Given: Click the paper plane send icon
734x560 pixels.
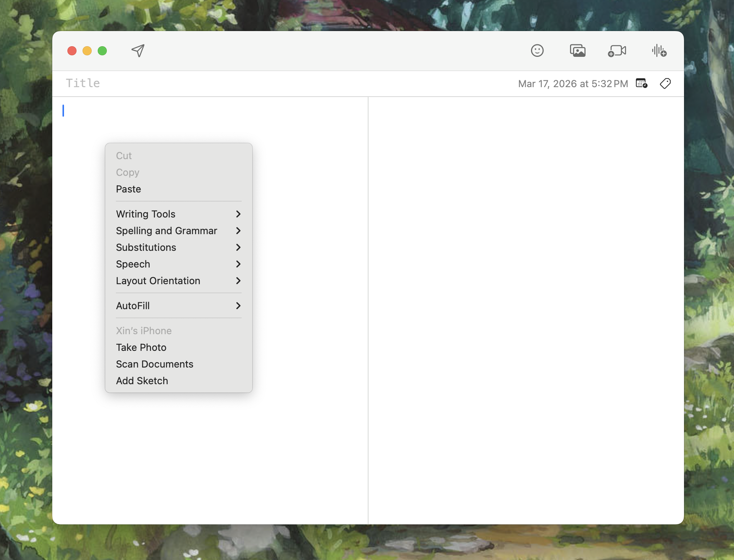Looking at the screenshot, I should click(x=138, y=50).
